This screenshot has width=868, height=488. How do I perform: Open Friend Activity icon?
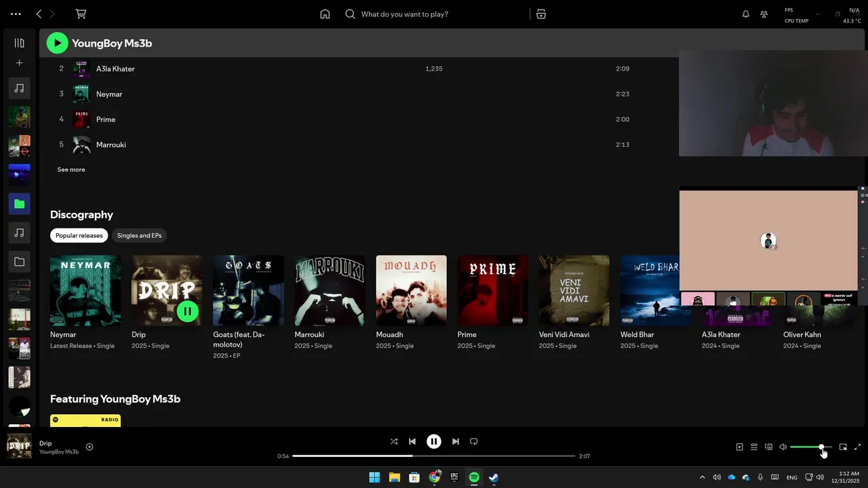[x=764, y=14]
